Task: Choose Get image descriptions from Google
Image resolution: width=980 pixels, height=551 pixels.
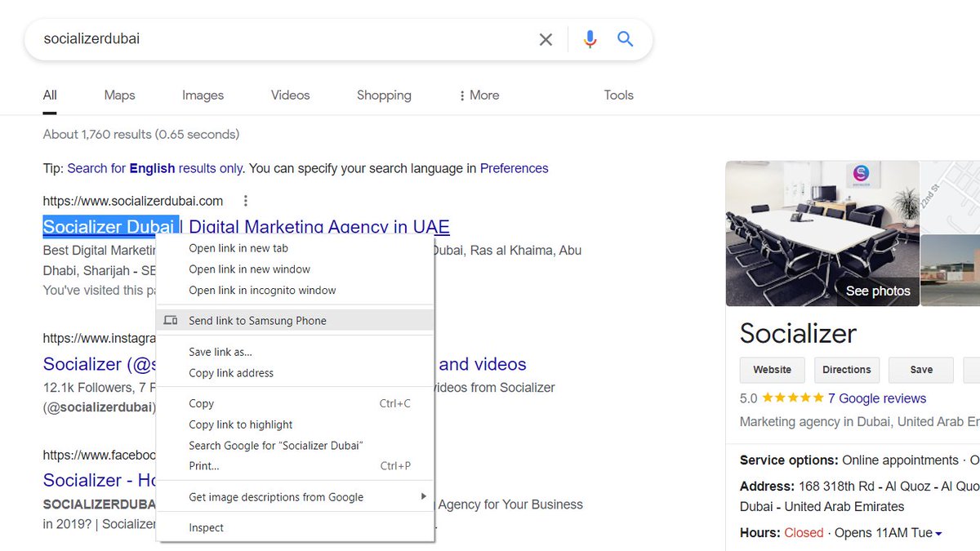Action: (295, 497)
